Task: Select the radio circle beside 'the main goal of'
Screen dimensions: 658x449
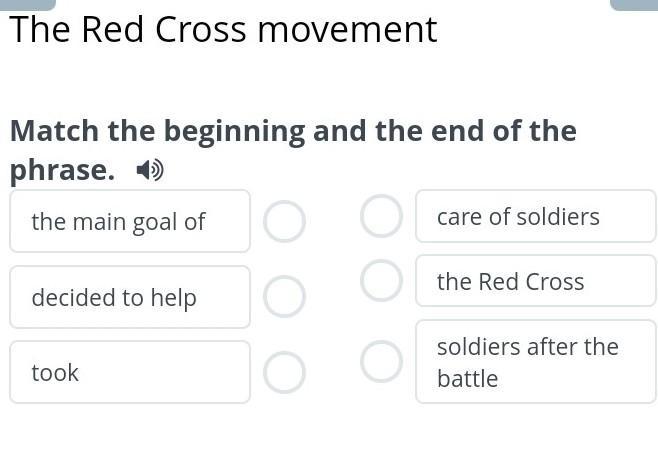Action: 284,221
